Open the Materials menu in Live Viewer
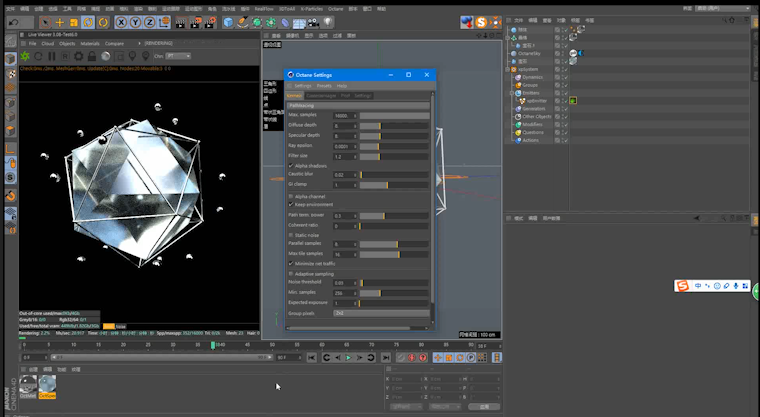 tap(88, 44)
